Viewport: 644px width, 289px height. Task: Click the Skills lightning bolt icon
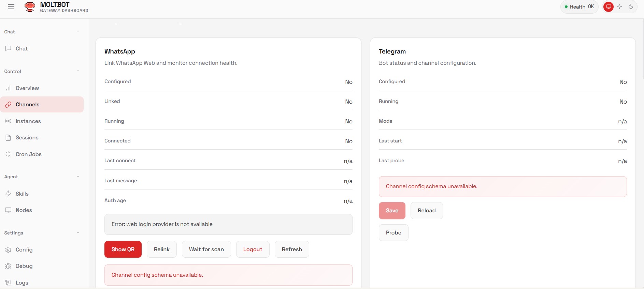click(x=8, y=194)
